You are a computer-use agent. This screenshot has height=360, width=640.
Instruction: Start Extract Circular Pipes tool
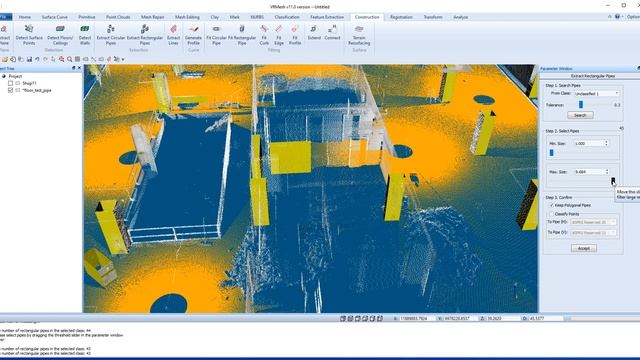[x=111, y=35]
